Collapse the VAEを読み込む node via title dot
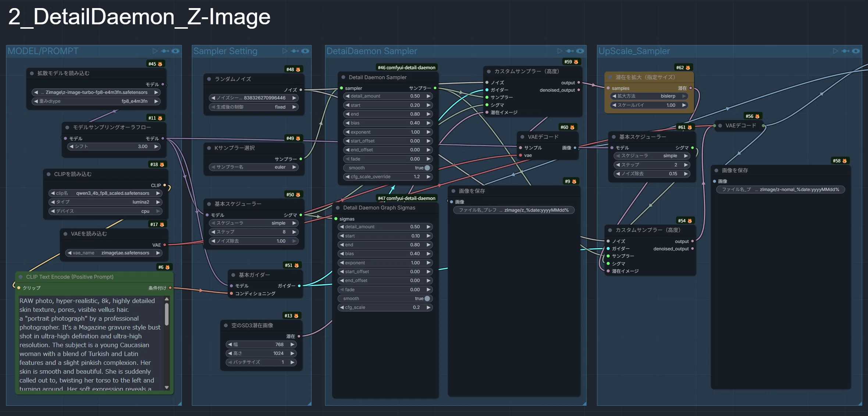The image size is (868, 416). pyautogui.click(x=65, y=234)
